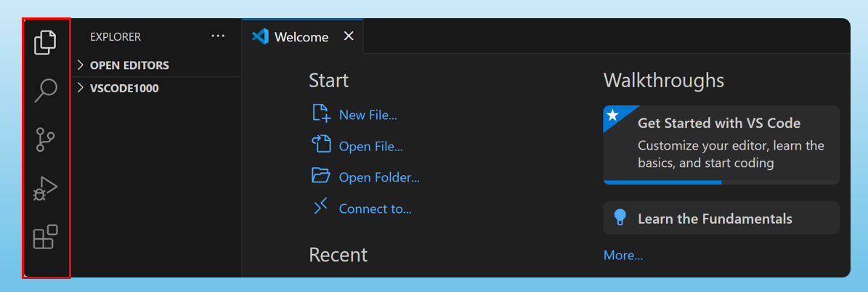Viewport: 868px width, 292px height.
Task: Expand the VSCODE1000 folder chevron
Action: [81, 88]
